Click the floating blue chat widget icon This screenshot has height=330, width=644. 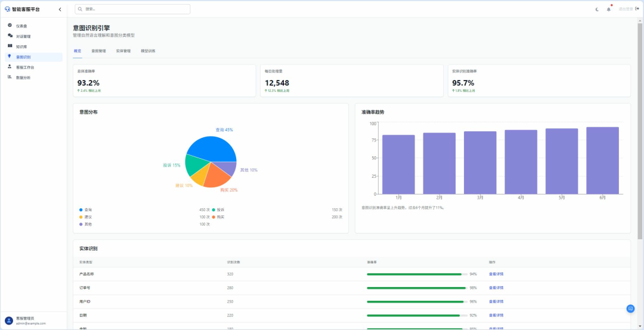(630, 309)
